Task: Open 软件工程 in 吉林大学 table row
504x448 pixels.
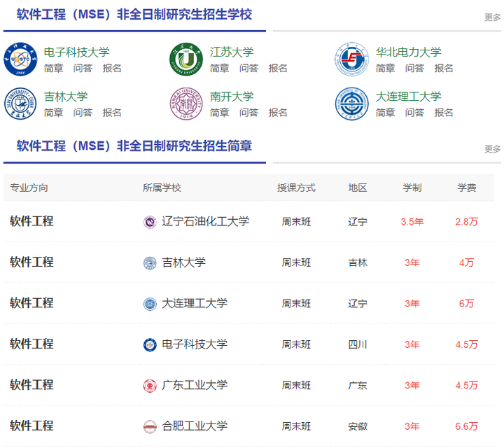Action: point(31,262)
